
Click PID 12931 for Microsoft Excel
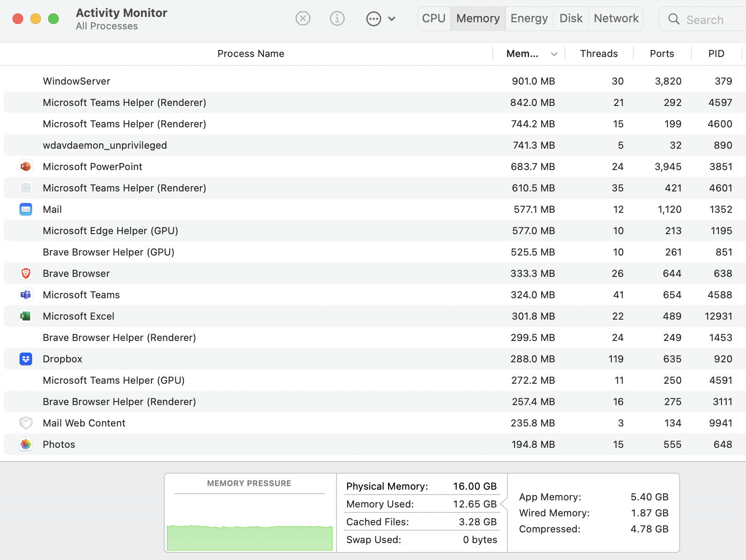(x=718, y=317)
